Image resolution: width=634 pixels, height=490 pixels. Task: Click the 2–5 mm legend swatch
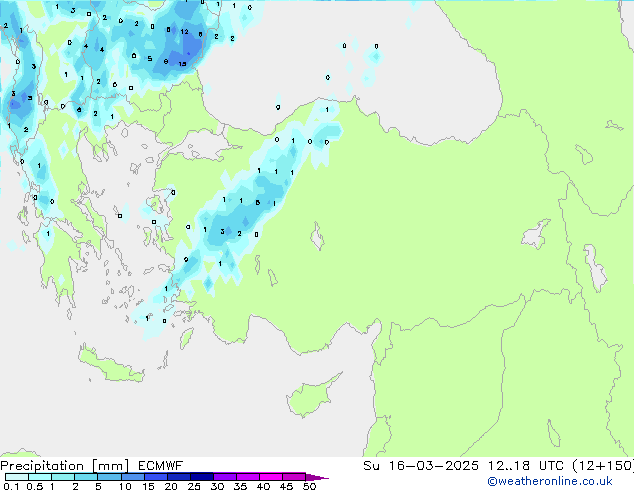coord(86,477)
